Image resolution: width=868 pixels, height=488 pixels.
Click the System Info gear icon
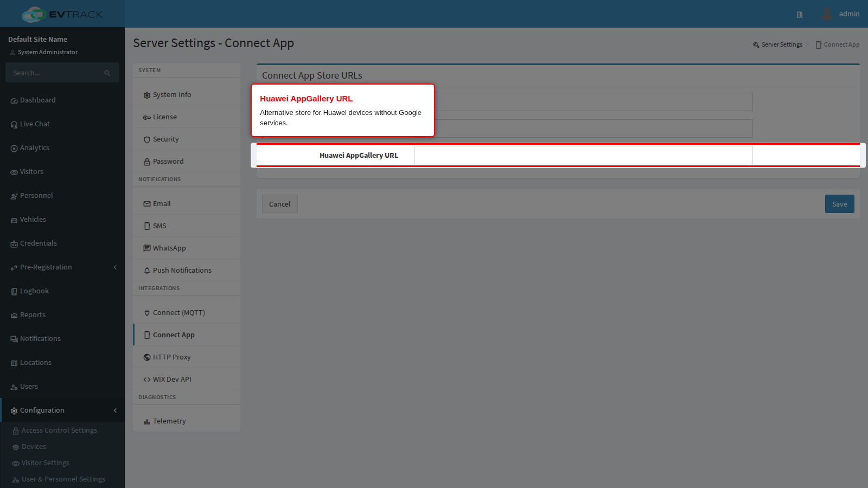click(147, 95)
